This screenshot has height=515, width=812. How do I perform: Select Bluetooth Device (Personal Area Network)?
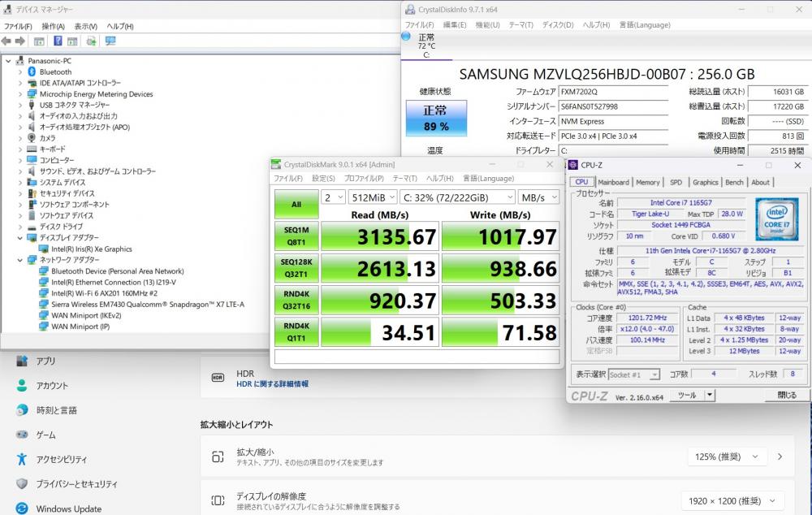[118, 271]
